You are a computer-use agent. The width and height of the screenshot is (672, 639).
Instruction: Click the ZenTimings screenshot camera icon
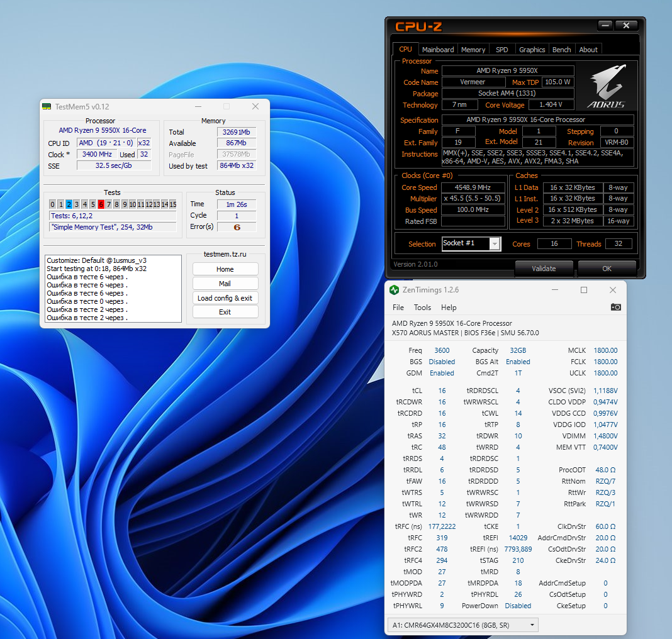615,307
